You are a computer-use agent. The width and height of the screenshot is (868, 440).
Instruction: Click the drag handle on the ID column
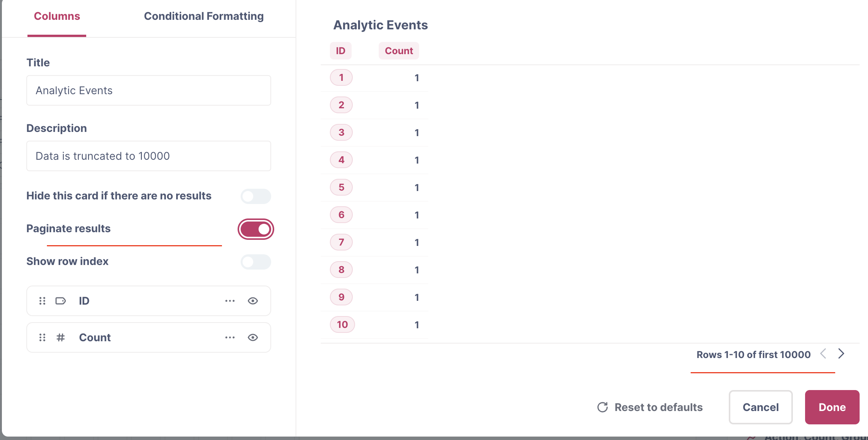tap(42, 300)
